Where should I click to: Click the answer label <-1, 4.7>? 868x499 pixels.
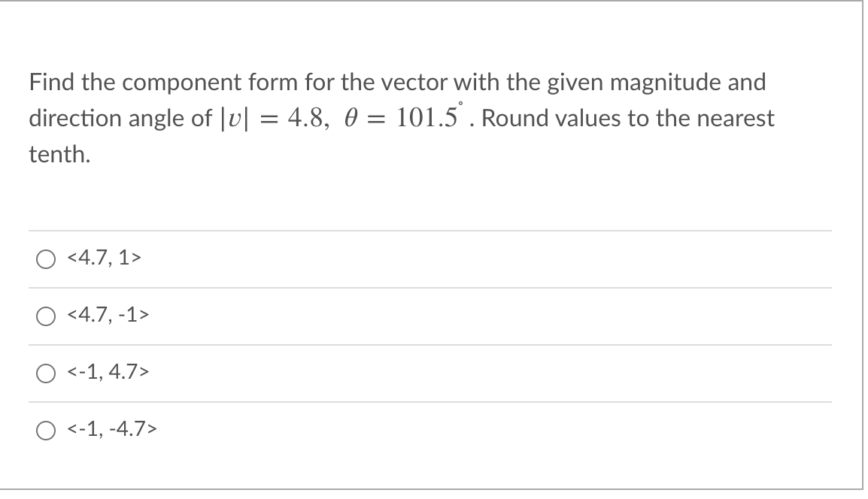108,373
